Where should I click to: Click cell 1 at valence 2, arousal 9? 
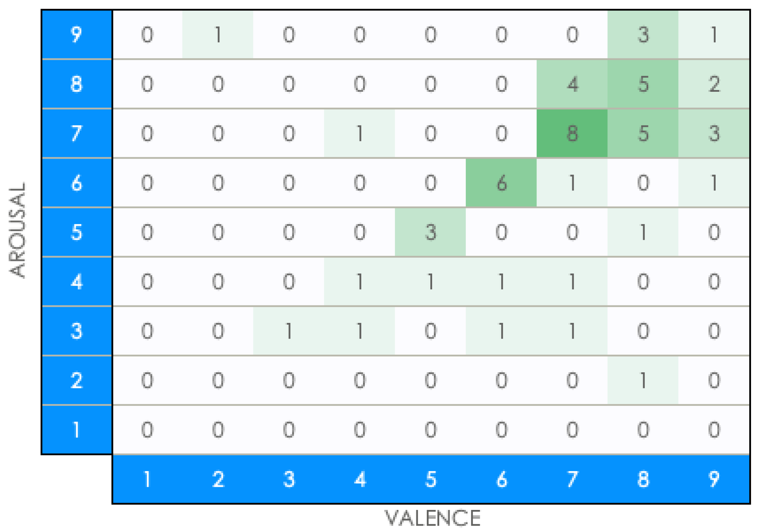(x=218, y=34)
